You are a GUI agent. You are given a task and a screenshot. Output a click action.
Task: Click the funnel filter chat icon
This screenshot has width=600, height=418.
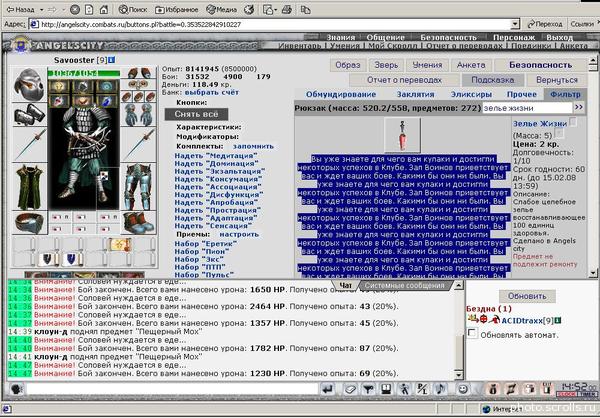pos(368,390)
